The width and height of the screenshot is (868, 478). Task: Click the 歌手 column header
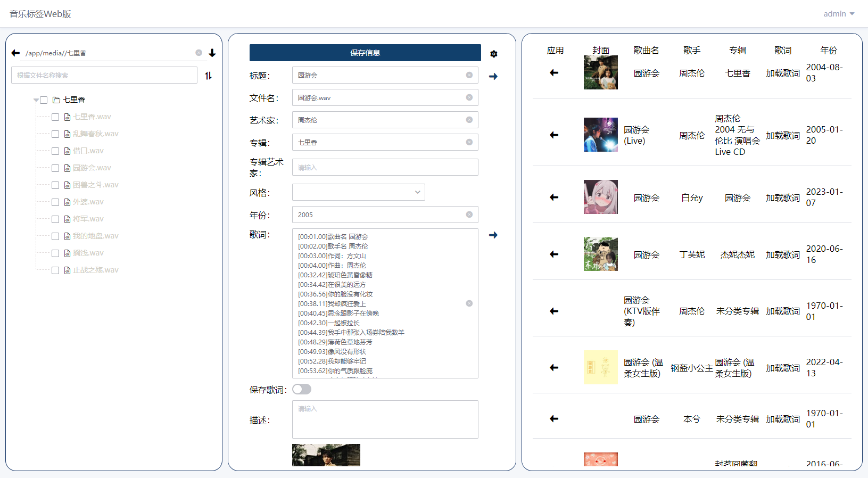coord(692,50)
